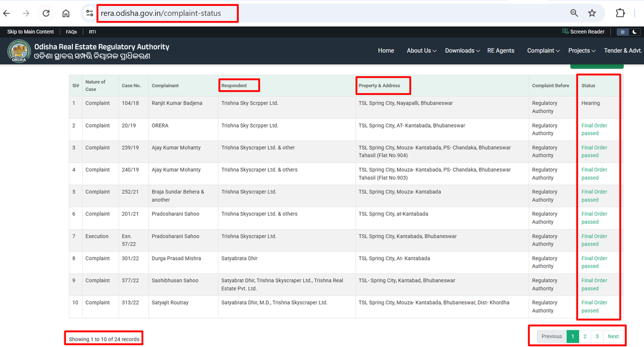This screenshot has height=347, width=644.
Task: Go to the Home menu item
Action: [386, 50]
